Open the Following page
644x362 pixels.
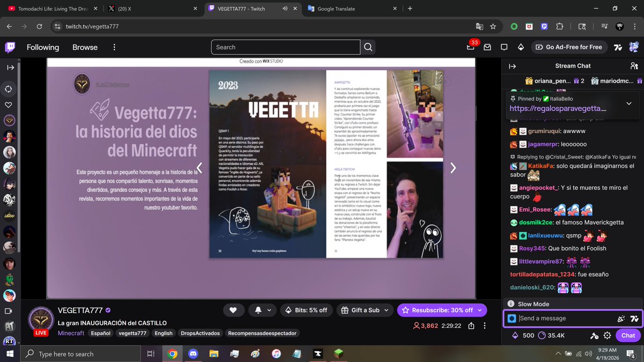pyautogui.click(x=43, y=47)
